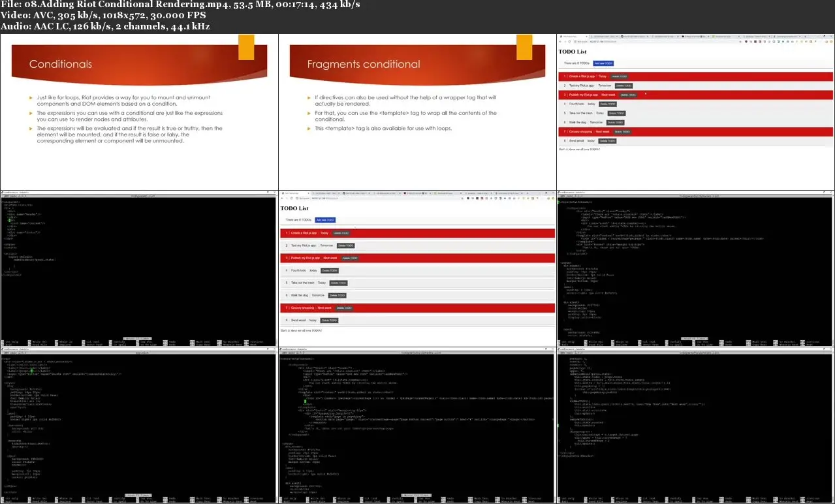Click 'Publish my Riot.js app' text in third frame
Viewport: 835px width, 504px height.
tap(584, 95)
